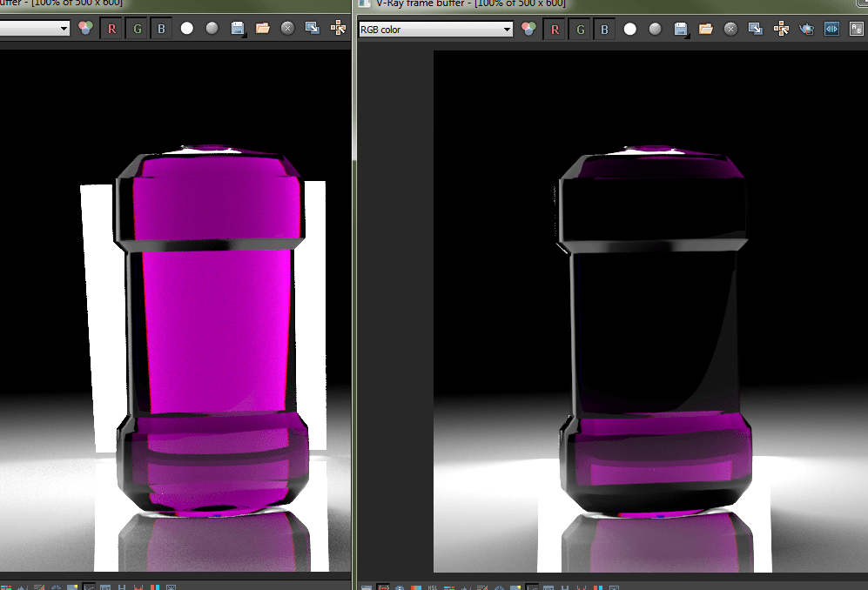Open an image file in the right frame buffer

pyautogui.click(x=706, y=29)
